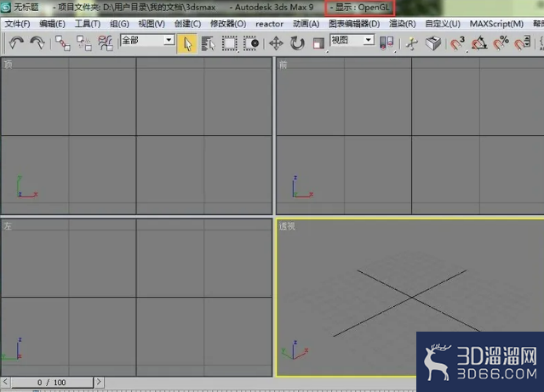Click time slider next frame arrow

[99, 382]
